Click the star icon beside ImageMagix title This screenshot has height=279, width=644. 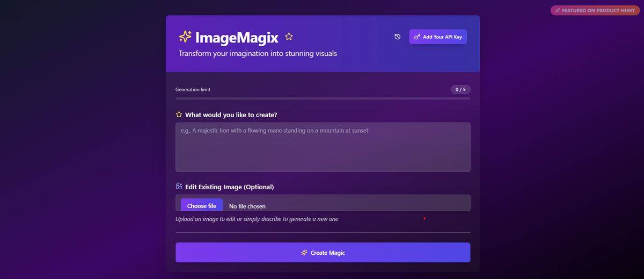[289, 37]
